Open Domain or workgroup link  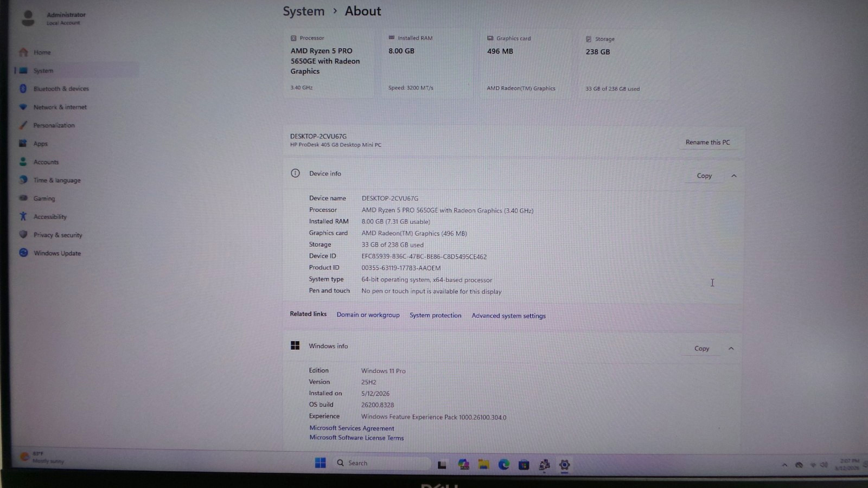point(368,315)
